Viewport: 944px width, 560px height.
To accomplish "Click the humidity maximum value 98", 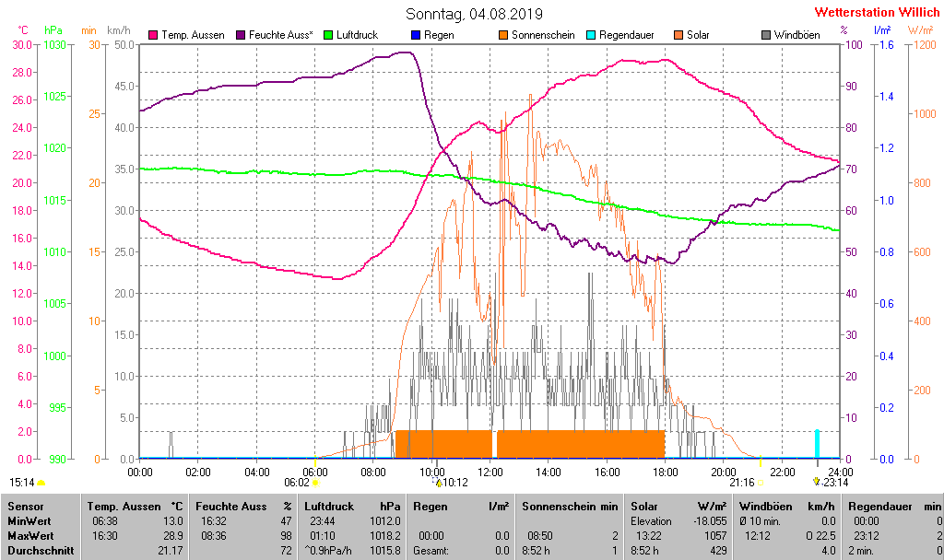I will [286, 535].
